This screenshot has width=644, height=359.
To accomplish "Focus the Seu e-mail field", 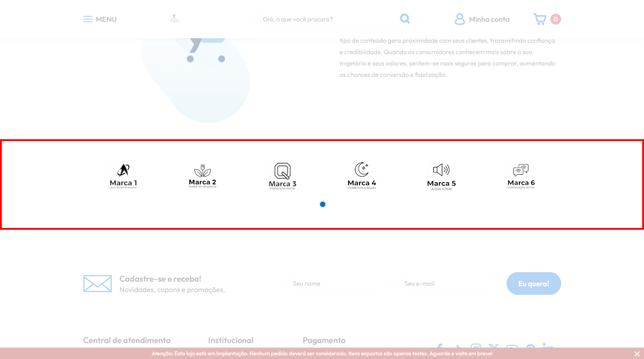I will click(447, 283).
